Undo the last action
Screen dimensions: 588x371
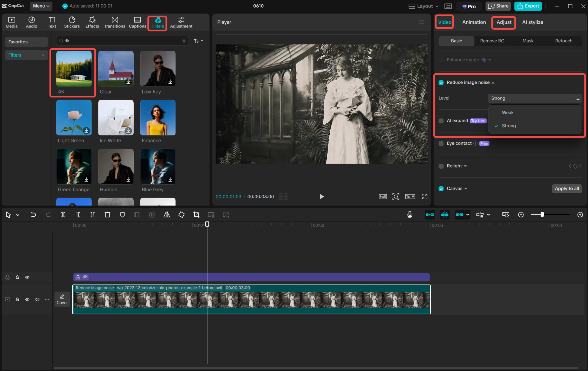point(33,215)
